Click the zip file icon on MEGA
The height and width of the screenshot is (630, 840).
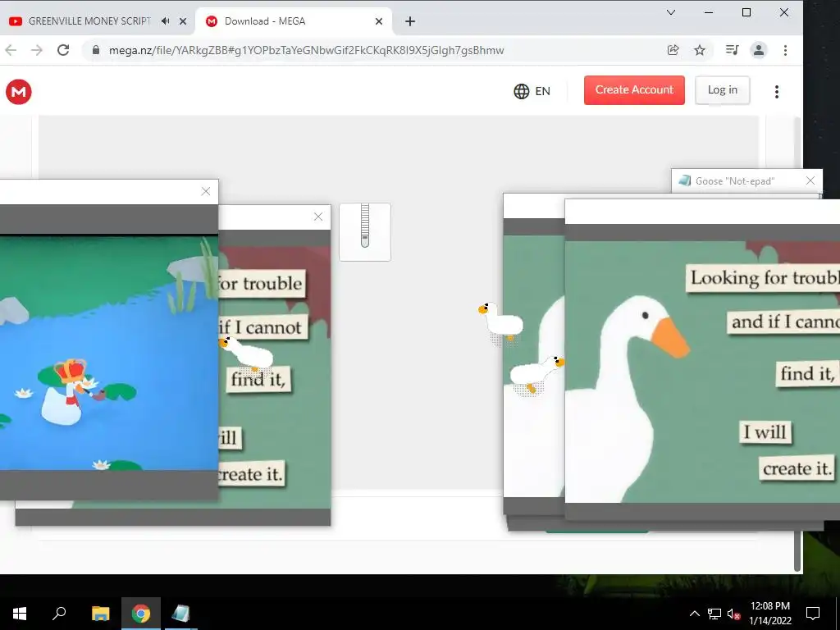(x=365, y=232)
